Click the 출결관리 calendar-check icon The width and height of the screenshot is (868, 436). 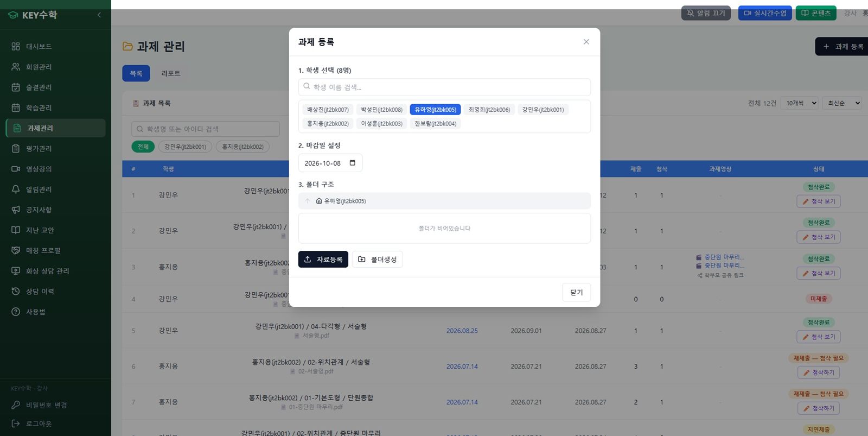pos(16,87)
